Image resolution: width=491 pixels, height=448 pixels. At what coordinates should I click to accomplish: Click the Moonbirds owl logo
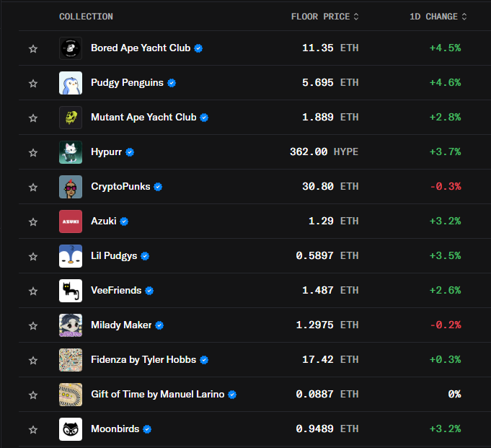[x=71, y=429]
